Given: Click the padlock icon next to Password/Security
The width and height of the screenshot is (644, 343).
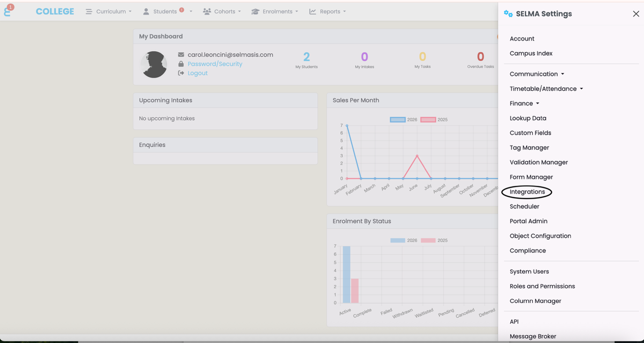Looking at the screenshot, I should [x=181, y=64].
